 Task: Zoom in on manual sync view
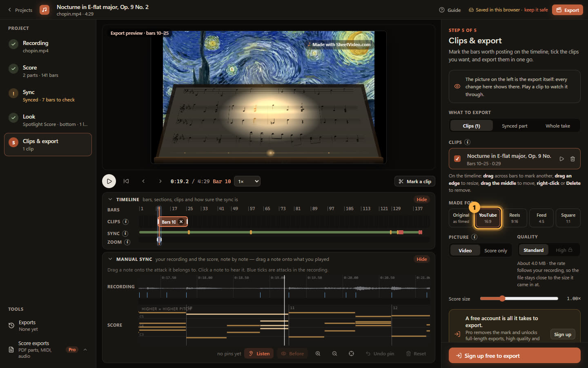318,354
